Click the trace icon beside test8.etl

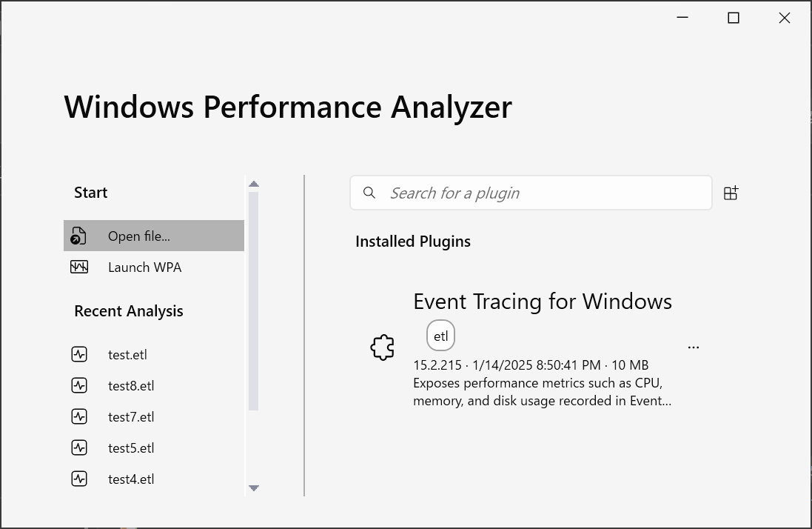[x=79, y=385]
